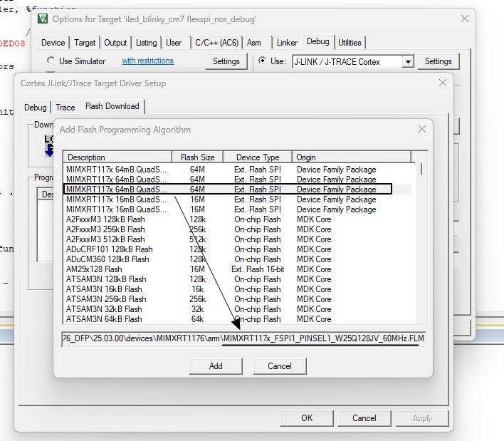Open Debug tab in JLink Driver Setup
The height and width of the screenshot is (441, 504).
[x=36, y=108]
